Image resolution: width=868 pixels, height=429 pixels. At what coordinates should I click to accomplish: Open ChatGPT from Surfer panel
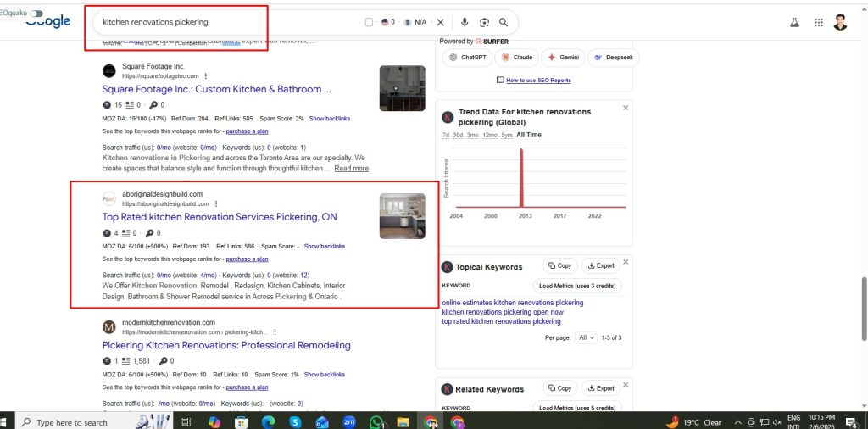[467, 58]
